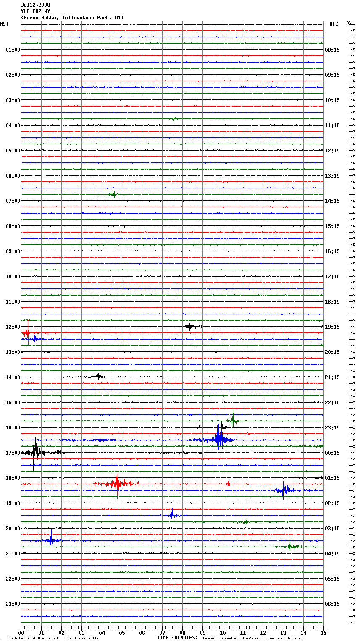The width and height of the screenshot is (357, 644).
Task: Click the 13:15 UTC time label
Action: [x=332, y=176]
